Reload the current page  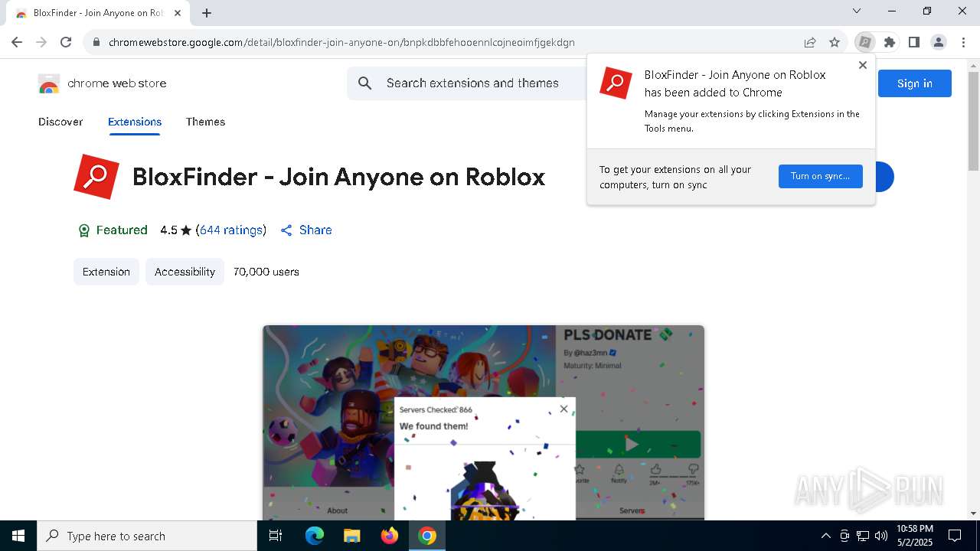(66, 42)
